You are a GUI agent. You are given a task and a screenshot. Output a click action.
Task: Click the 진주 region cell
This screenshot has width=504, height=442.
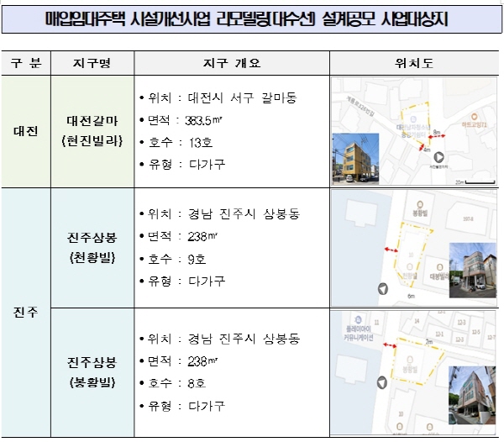tap(25, 311)
